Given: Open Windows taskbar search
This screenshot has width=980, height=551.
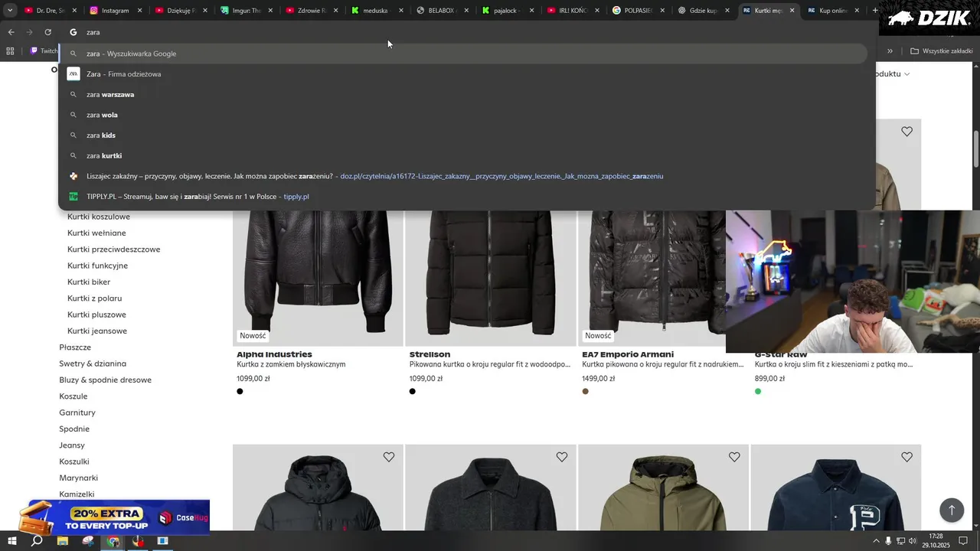Looking at the screenshot, I should tap(36, 541).
